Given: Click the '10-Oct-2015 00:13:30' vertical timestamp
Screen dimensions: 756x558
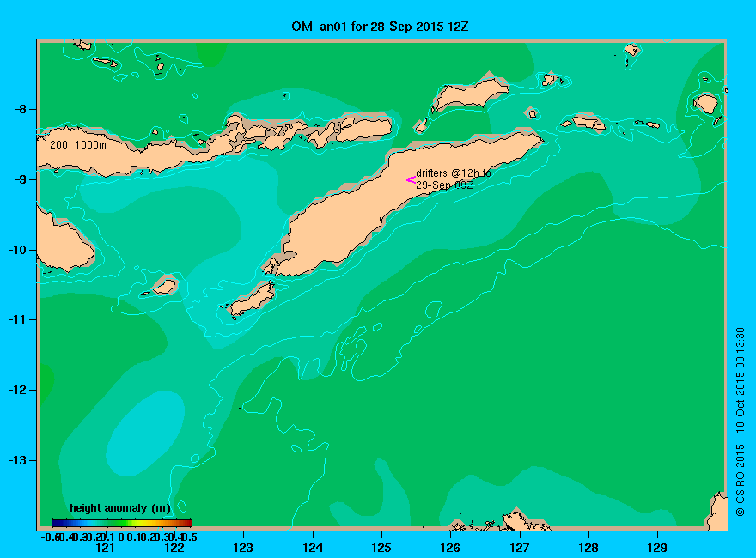Looking at the screenshot, I should 740,379.
